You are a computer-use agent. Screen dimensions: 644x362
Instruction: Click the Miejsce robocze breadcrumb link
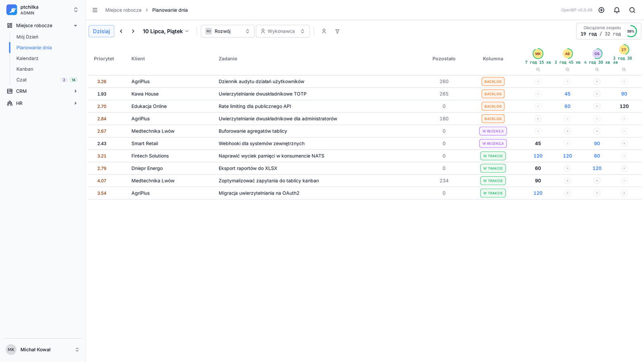124,10
